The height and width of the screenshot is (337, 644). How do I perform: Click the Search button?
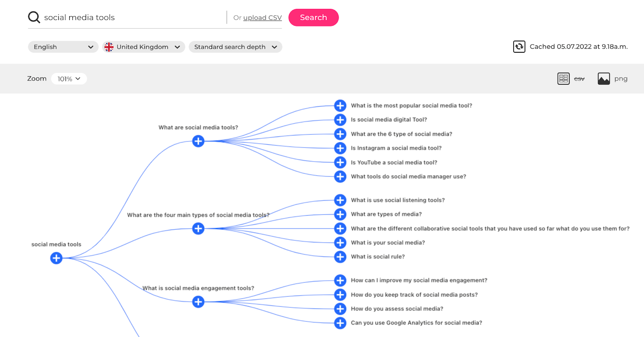[x=314, y=17]
